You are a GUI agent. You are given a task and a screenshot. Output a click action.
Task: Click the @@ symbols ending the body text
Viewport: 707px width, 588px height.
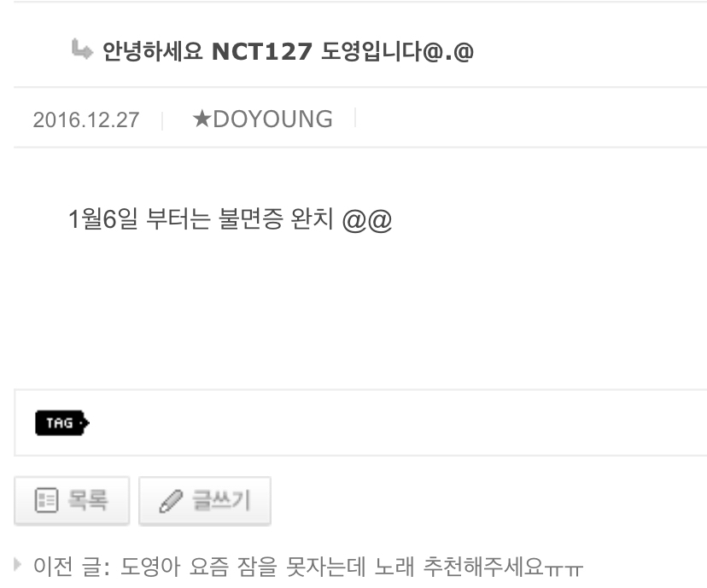[367, 220]
